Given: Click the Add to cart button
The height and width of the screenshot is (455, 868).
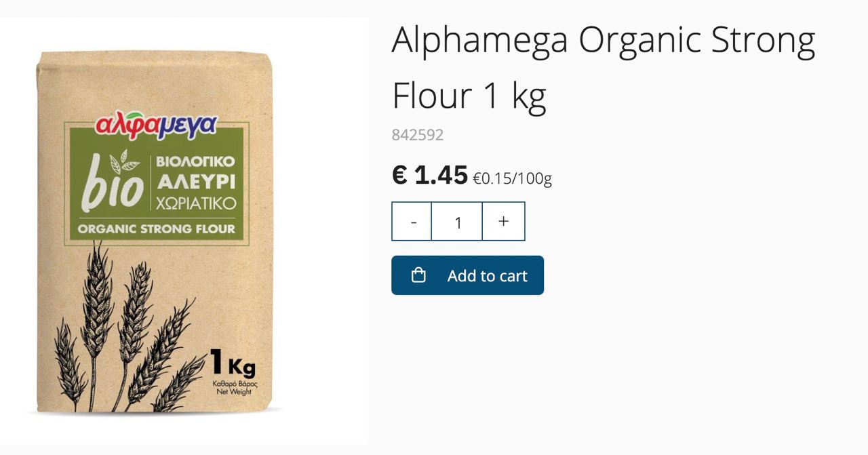Looking at the screenshot, I should coord(467,275).
